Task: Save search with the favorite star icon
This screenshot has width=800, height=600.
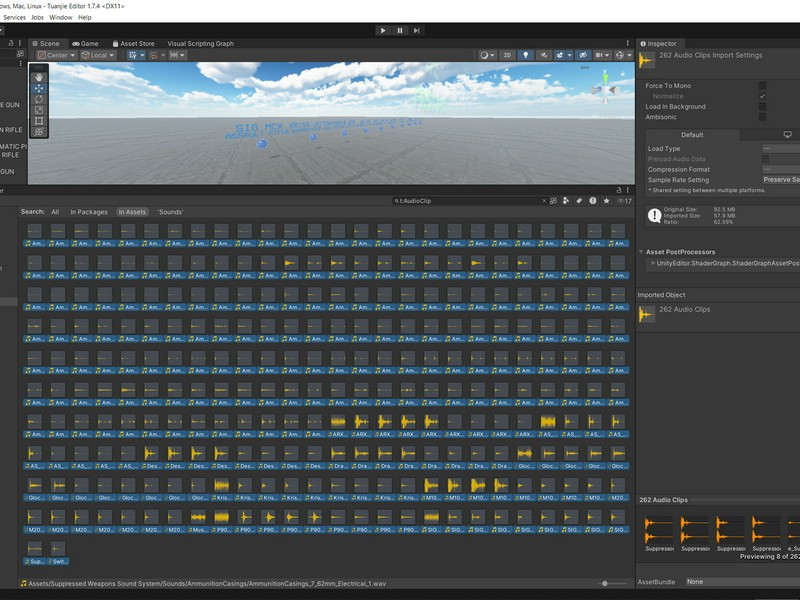Action: pyautogui.click(x=606, y=201)
